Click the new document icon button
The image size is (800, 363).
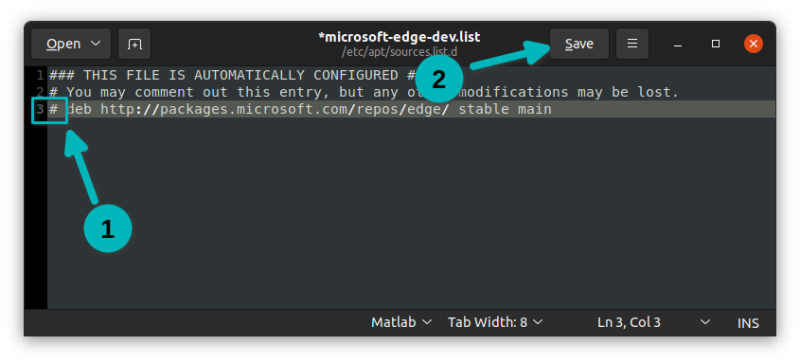pyautogui.click(x=134, y=44)
